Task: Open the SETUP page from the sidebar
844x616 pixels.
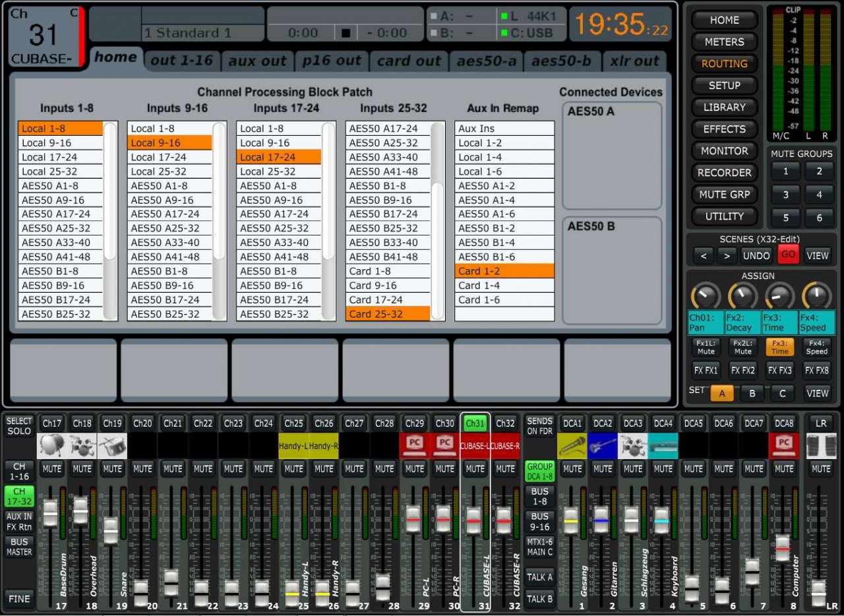Action: pyautogui.click(x=723, y=85)
